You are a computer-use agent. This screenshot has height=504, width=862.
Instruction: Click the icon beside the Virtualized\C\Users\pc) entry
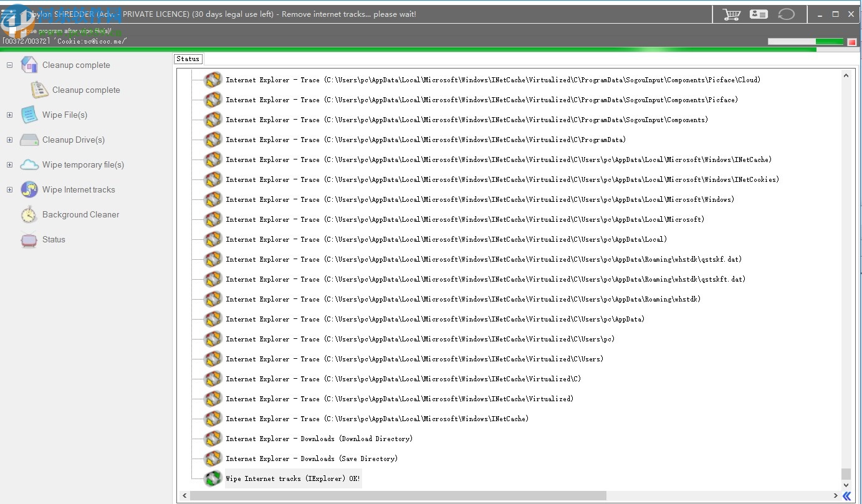point(213,339)
